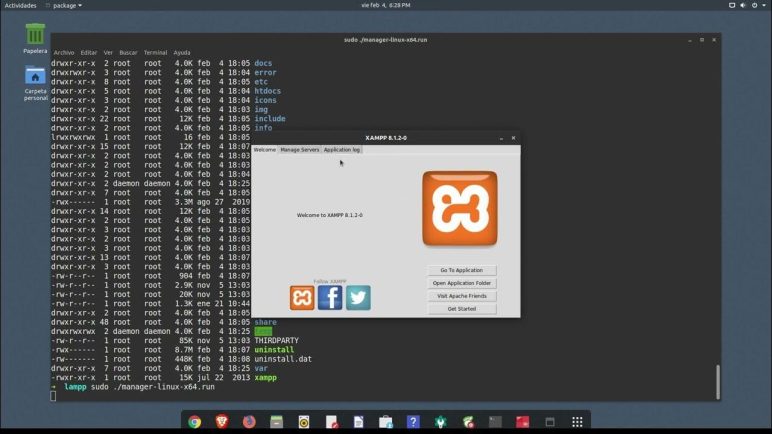Viewport: 772px width, 434px height.
Task: Launch Brave browser from the dock
Action: 222,422
